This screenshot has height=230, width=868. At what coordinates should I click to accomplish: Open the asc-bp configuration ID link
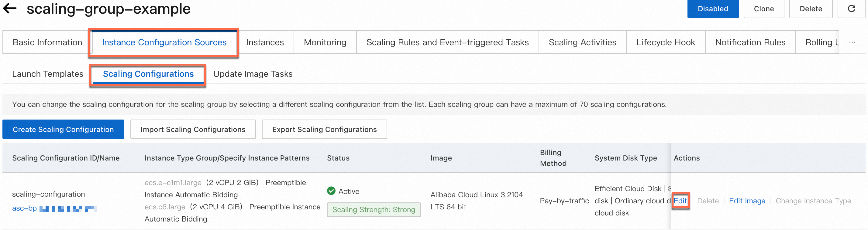[55, 208]
